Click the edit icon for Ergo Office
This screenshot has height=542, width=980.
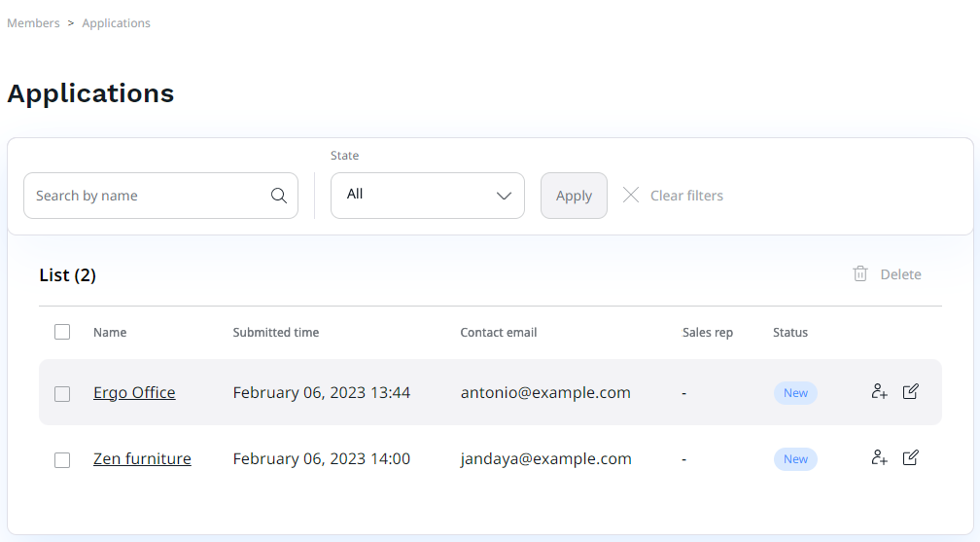pyautogui.click(x=911, y=392)
